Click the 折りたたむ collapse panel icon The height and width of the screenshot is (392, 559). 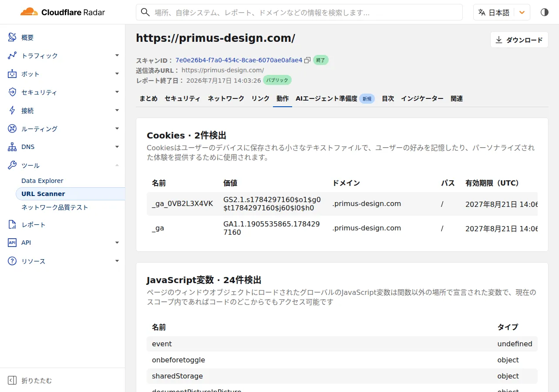[x=12, y=381]
